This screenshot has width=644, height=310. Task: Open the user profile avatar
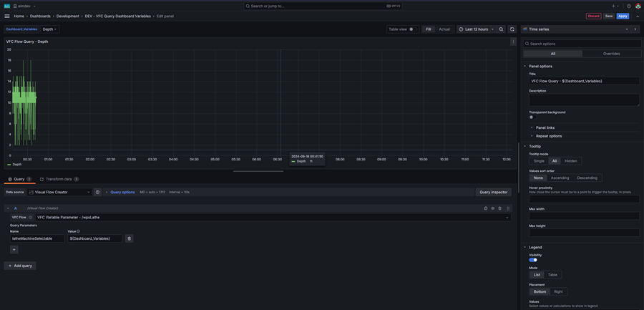coord(638,6)
